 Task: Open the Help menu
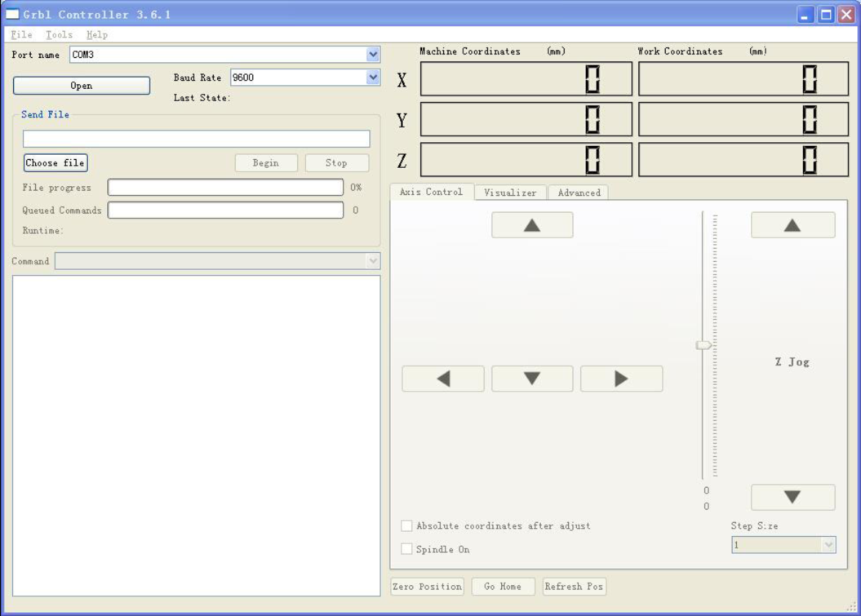coord(96,34)
